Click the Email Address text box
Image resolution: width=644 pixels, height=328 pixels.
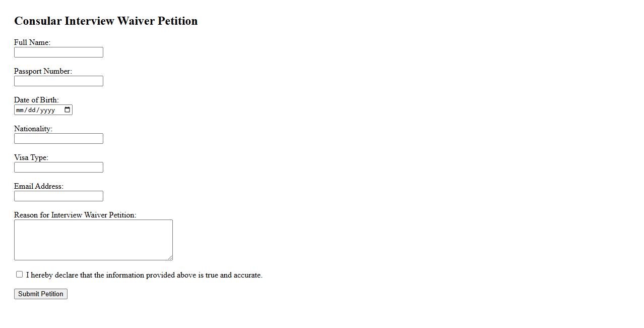pyautogui.click(x=58, y=196)
